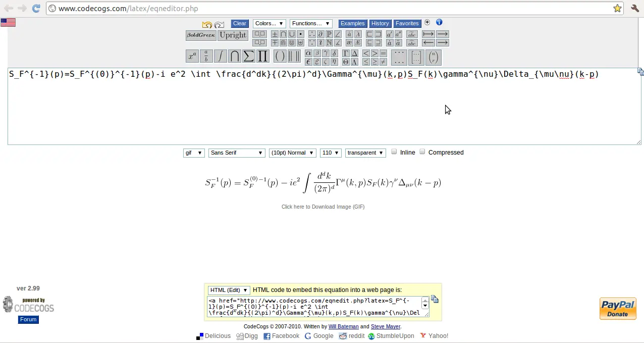Insert Greek letter delta
Image resolution: width=644 pixels, height=343 pixels.
(334, 53)
